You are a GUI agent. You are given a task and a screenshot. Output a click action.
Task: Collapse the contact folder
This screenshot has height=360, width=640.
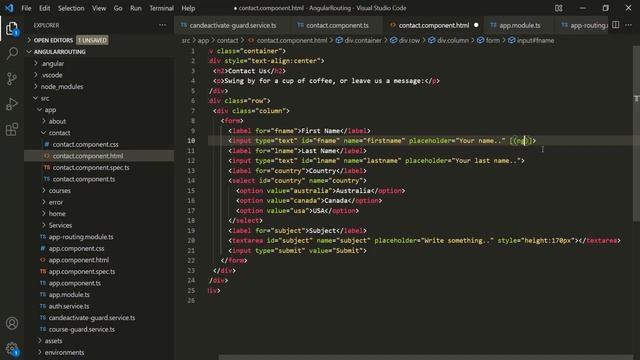coord(59,133)
